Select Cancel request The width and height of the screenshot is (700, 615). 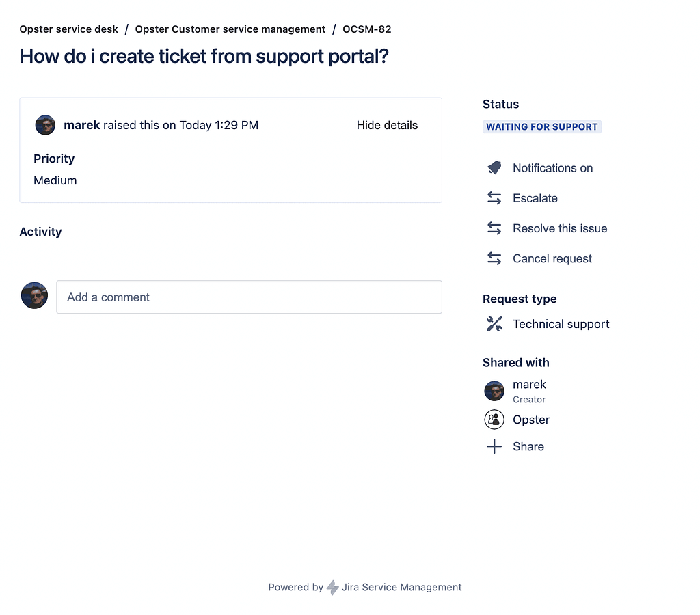tap(552, 259)
